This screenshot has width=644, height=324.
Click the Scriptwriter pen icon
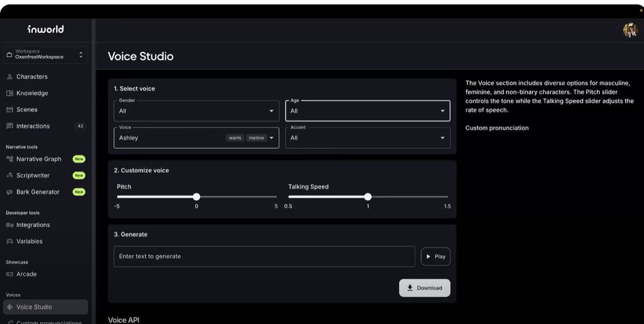pyautogui.click(x=9, y=176)
